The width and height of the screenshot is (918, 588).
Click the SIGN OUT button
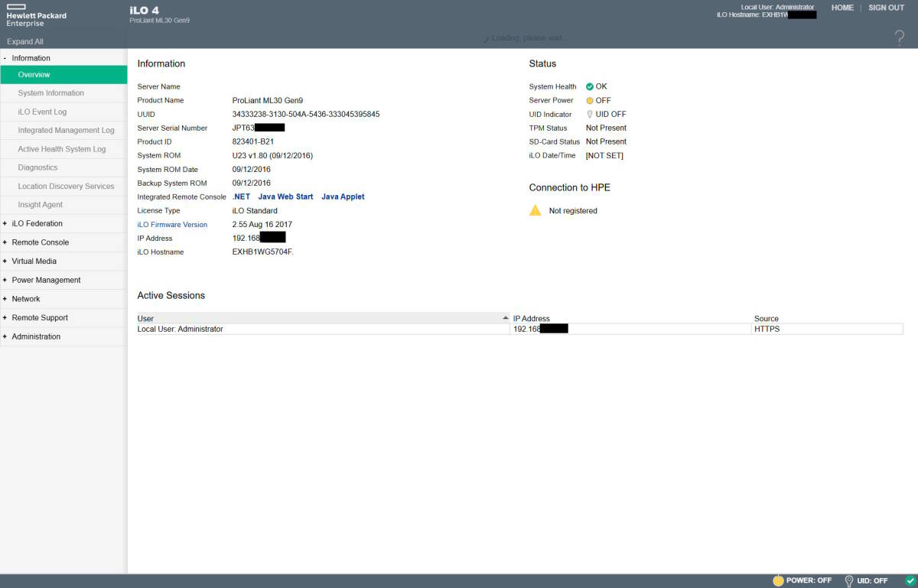[886, 8]
